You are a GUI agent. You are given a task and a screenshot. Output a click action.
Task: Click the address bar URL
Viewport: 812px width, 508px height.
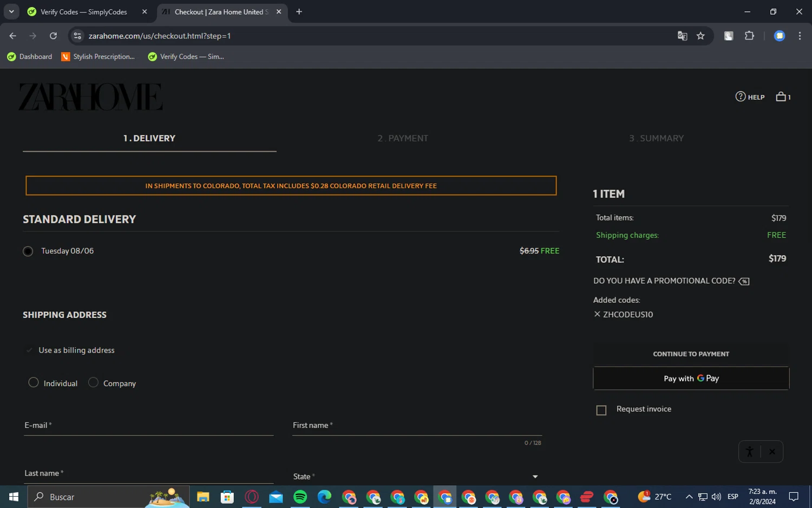click(160, 36)
